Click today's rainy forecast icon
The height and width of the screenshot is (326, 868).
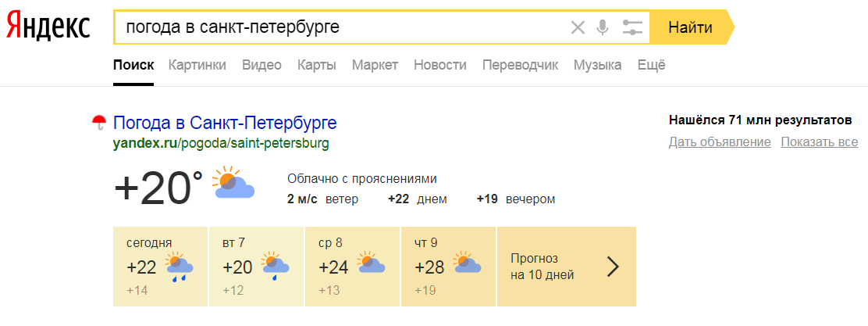[x=180, y=267]
